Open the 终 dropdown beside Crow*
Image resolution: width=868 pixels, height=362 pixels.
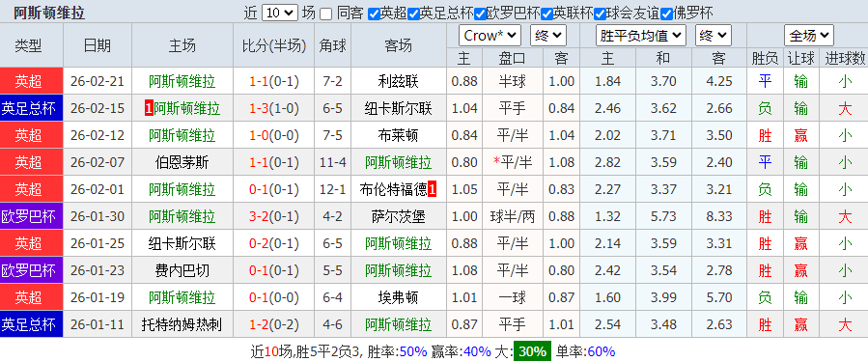pyautogui.click(x=548, y=36)
